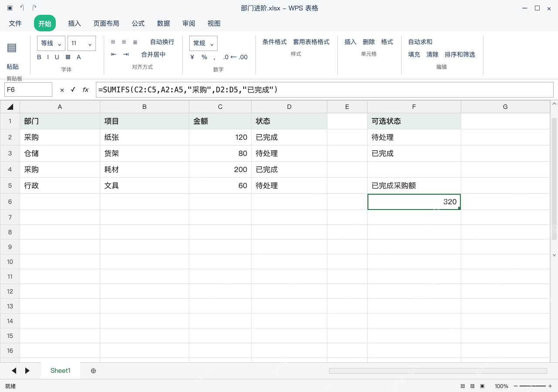The image size is (558, 392).
Task: Select the Sheet1 sheet tab
Action: pyautogui.click(x=61, y=371)
